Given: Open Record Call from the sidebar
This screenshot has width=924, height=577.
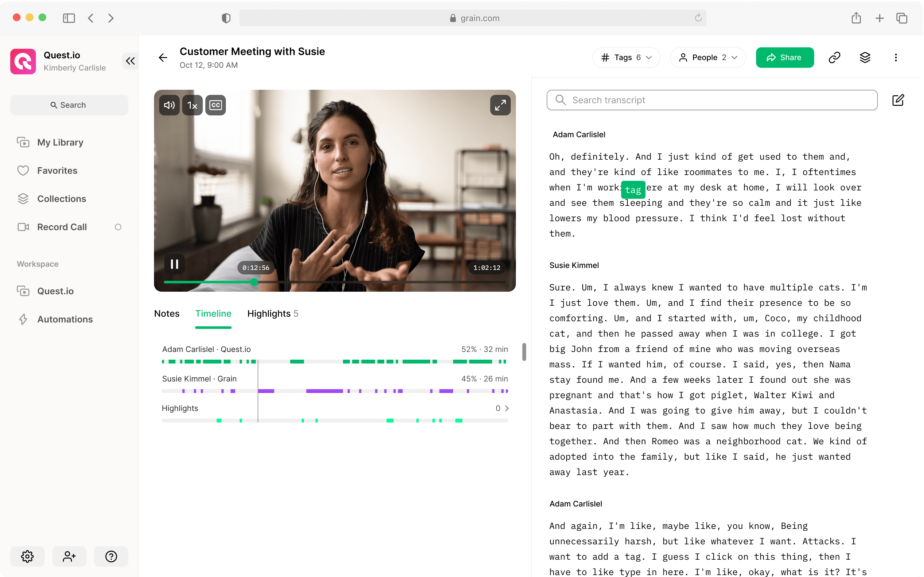Looking at the screenshot, I should pos(62,227).
